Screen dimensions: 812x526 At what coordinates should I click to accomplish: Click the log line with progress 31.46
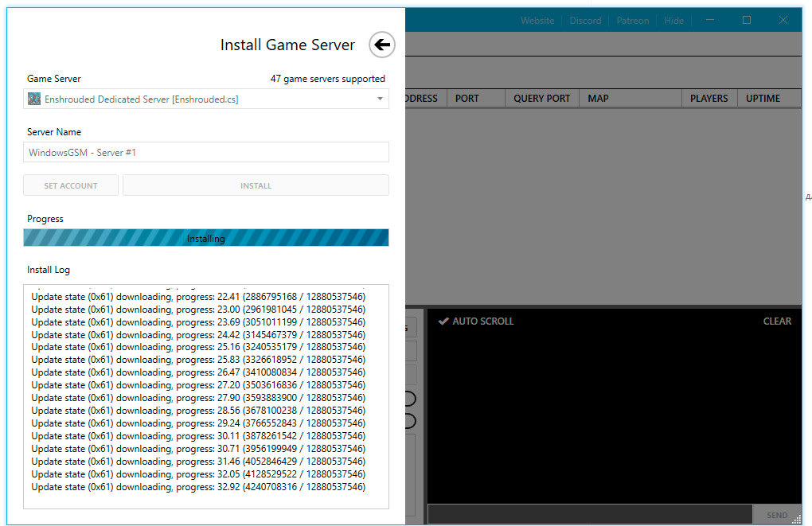pyautogui.click(x=198, y=462)
